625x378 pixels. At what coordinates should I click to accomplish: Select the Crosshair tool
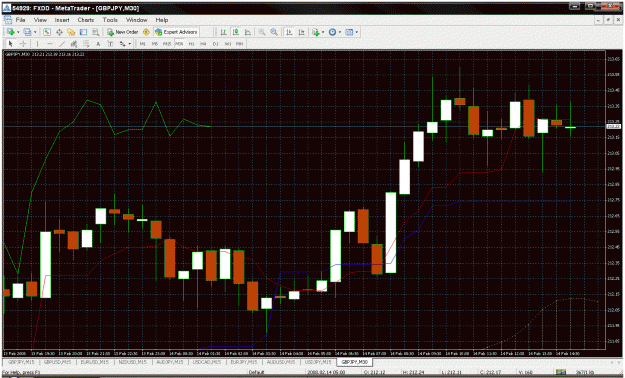(x=23, y=44)
